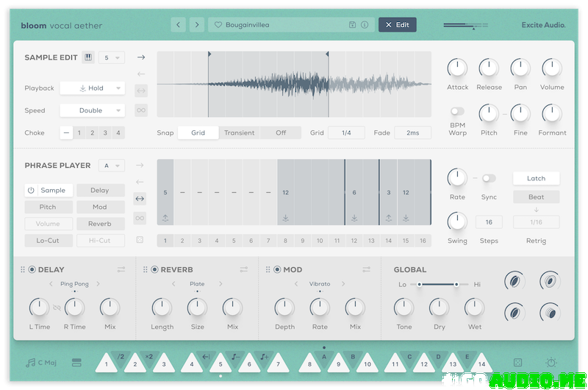Select forward playback arrow in Sample Edit
Image resolution: width=588 pixels, height=390 pixels.
141,57
